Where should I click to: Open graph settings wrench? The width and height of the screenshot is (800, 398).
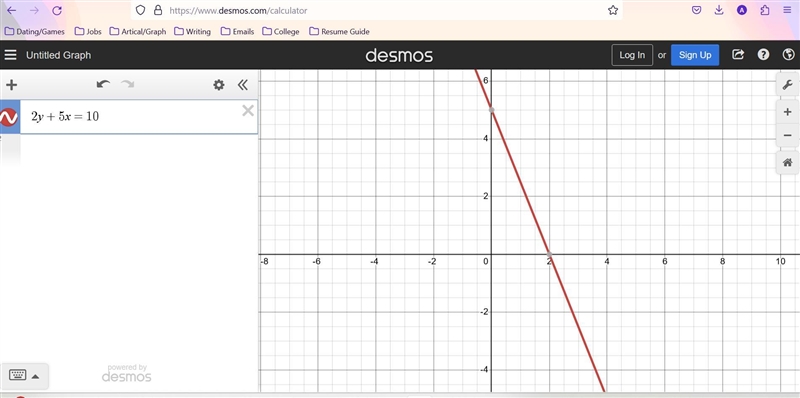click(x=787, y=85)
